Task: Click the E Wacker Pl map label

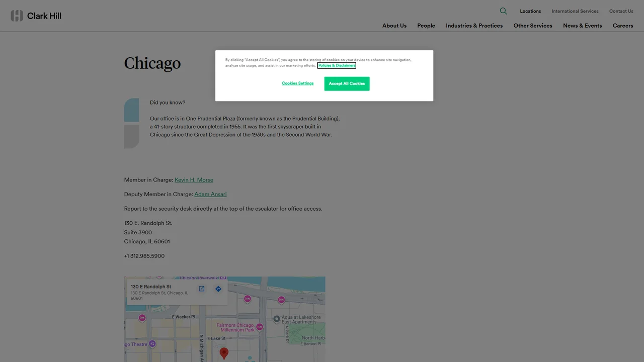Action: [x=183, y=317]
